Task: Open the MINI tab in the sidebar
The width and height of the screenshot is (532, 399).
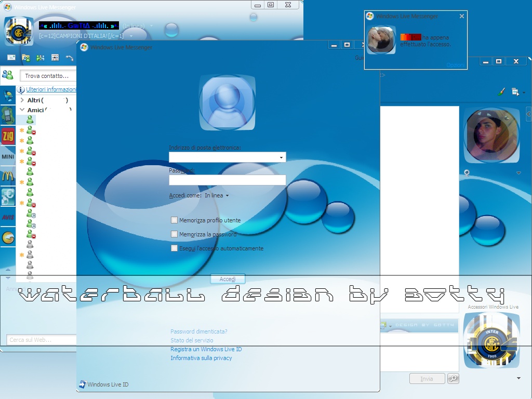Action: 8,156
